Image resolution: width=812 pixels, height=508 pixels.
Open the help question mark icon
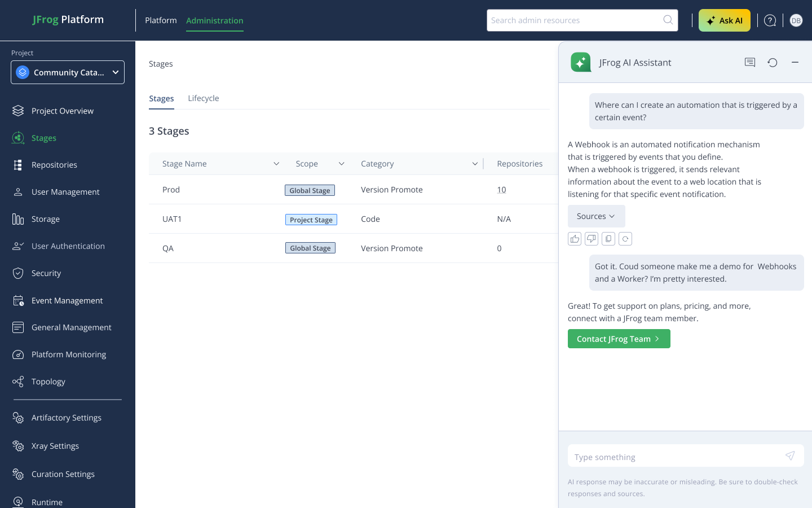coord(770,20)
